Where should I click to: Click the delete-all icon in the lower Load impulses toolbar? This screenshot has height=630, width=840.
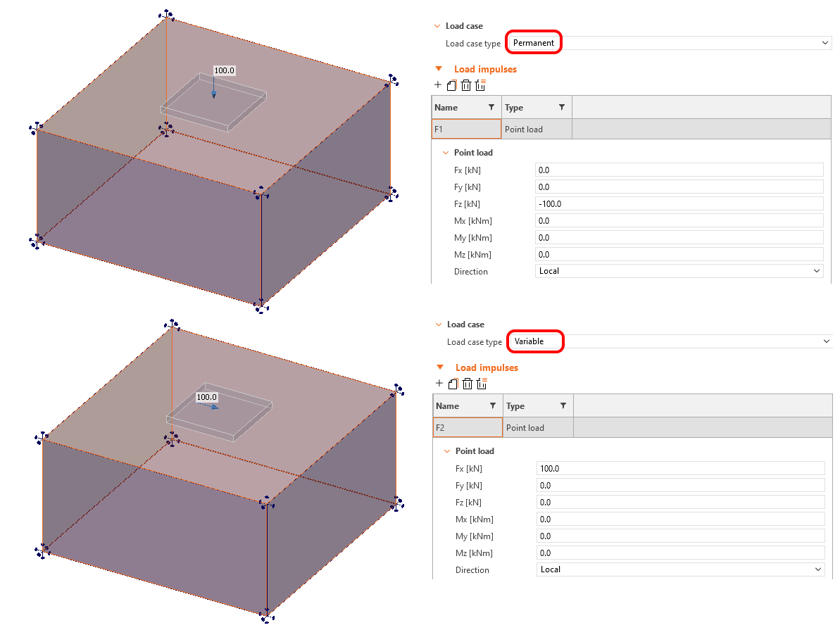[480, 384]
